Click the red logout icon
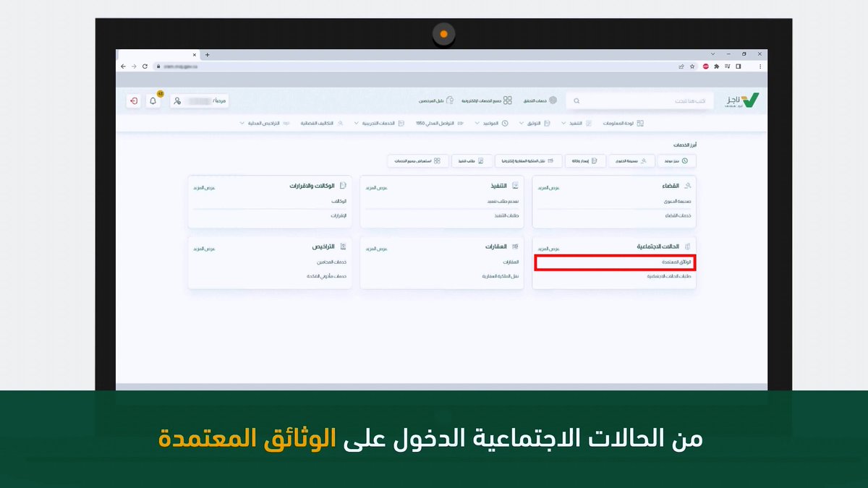This screenshot has height=488, width=868. pyautogui.click(x=133, y=101)
